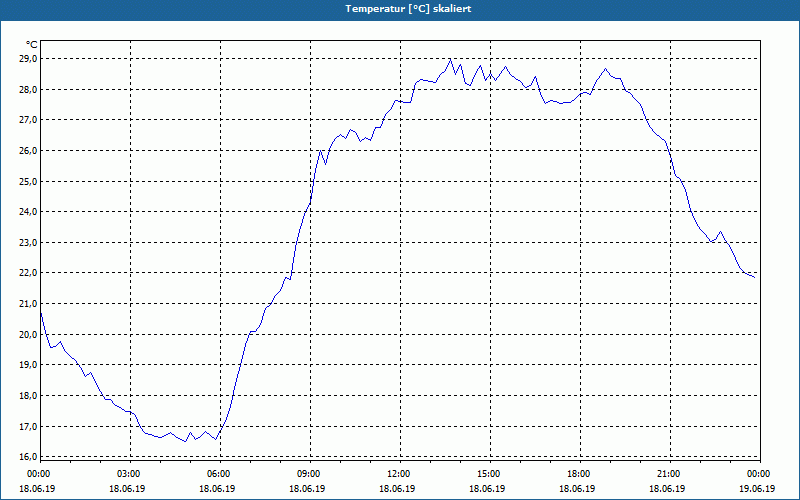
Task: Click the 18.06.19 date under 12:00
Action: coord(397,488)
